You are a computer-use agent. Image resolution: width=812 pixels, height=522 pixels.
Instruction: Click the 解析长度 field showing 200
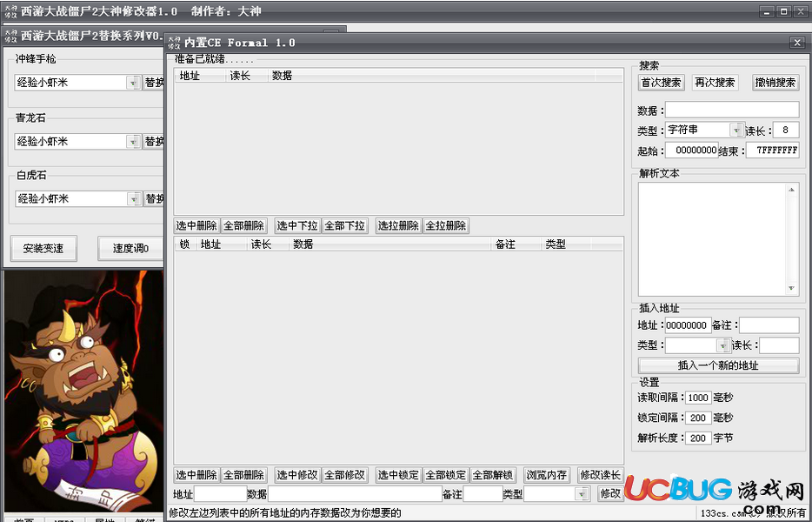[698, 438]
